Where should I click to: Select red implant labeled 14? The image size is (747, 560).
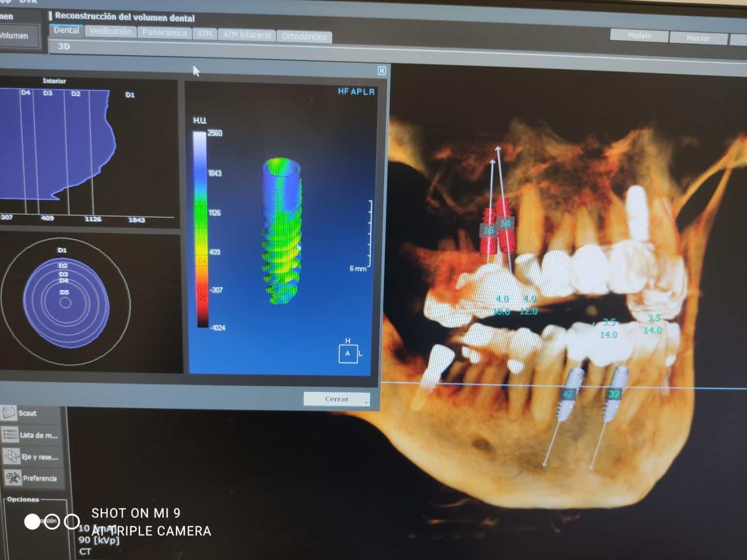tap(506, 224)
